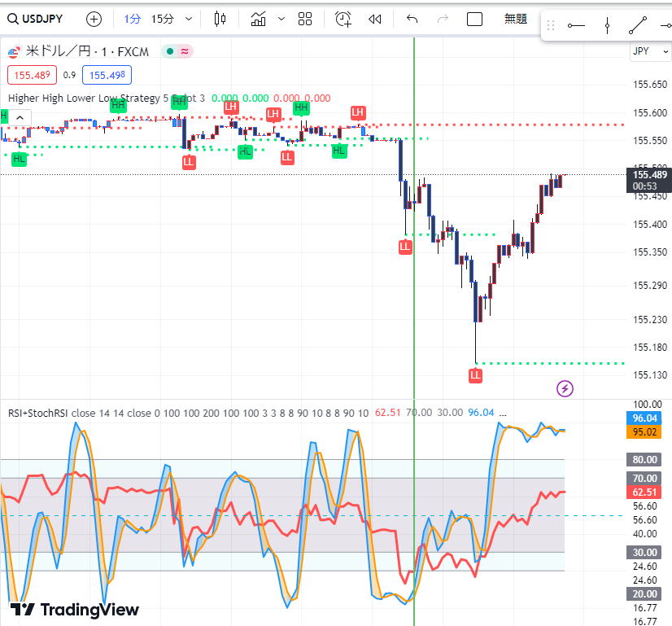
Task: Switch to the 15分 timeframe
Action: (x=163, y=19)
